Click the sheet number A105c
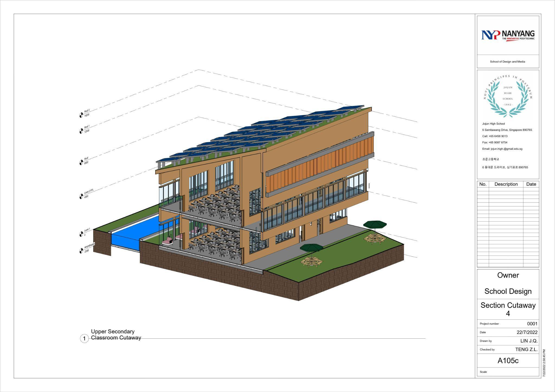 pos(508,361)
